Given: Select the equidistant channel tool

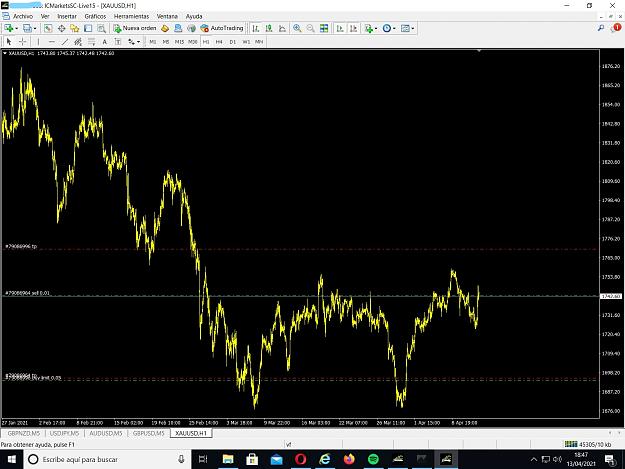Looking at the screenshot, I should click(78, 42).
